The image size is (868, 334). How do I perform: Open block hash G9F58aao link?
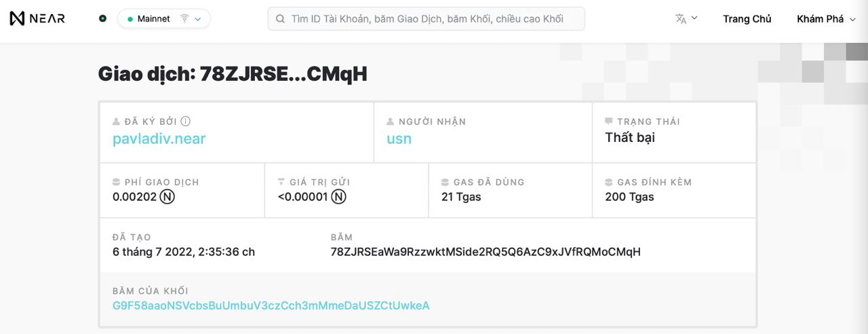pos(271,305)
